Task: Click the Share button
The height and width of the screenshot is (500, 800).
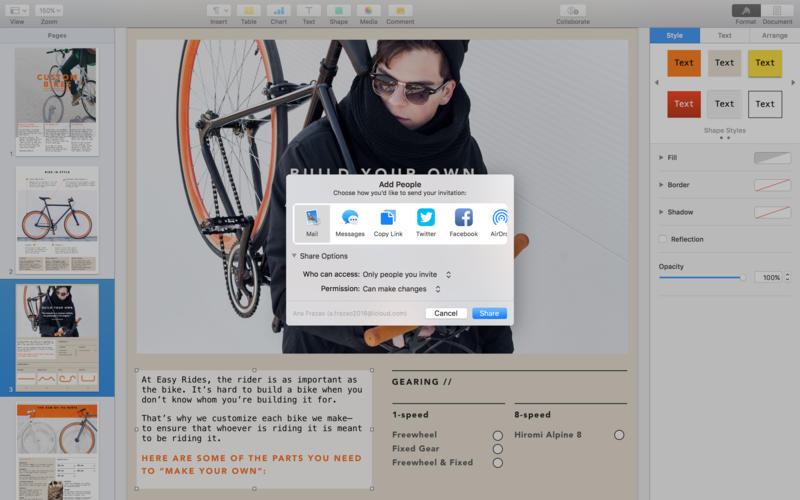Action: point(489,313)
